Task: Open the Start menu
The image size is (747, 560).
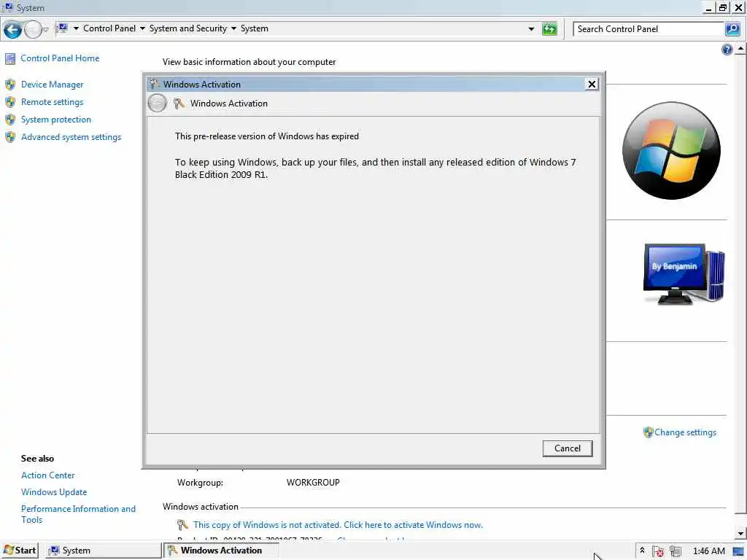Action: [x=20, y=551]
